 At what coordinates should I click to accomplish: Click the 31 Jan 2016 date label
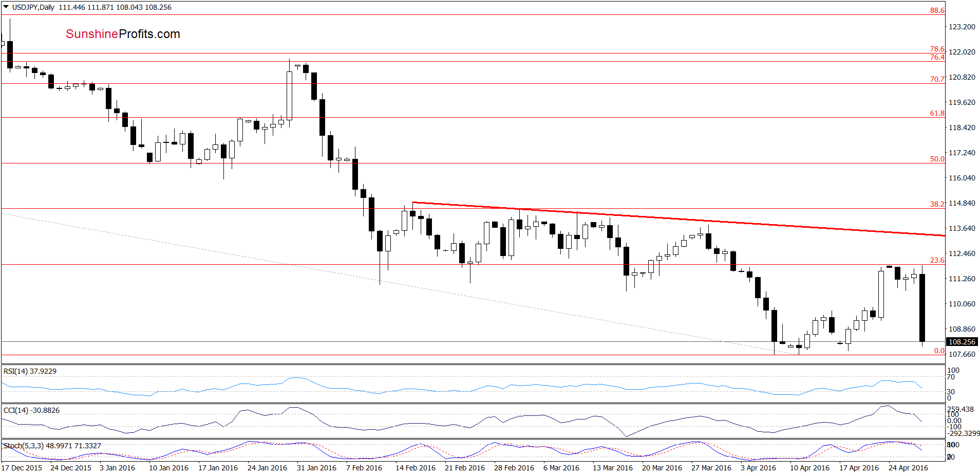316,468
